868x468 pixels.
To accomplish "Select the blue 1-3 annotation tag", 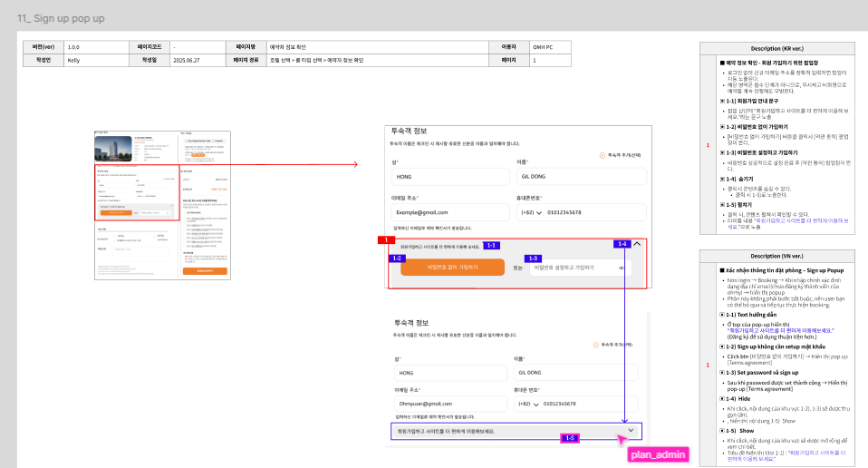I will click(x=533, y=258).
